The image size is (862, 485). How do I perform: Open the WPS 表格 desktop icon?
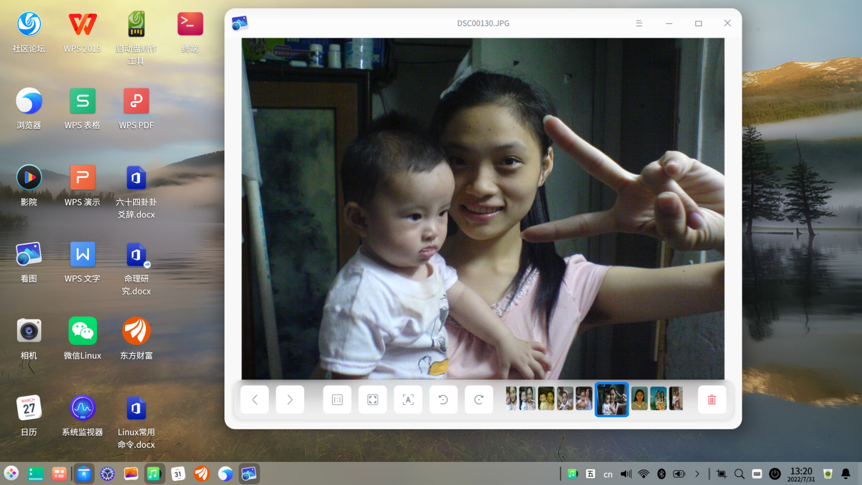pos(82,108)
